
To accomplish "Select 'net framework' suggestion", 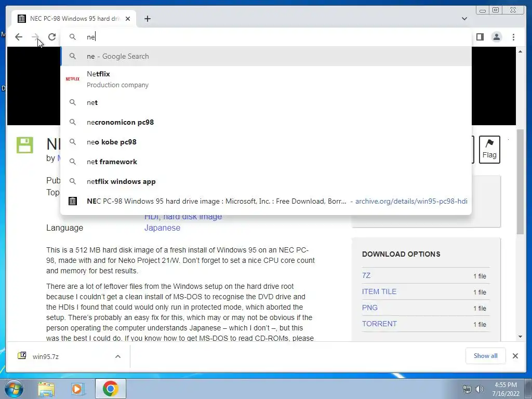I will tap(265, 162).
